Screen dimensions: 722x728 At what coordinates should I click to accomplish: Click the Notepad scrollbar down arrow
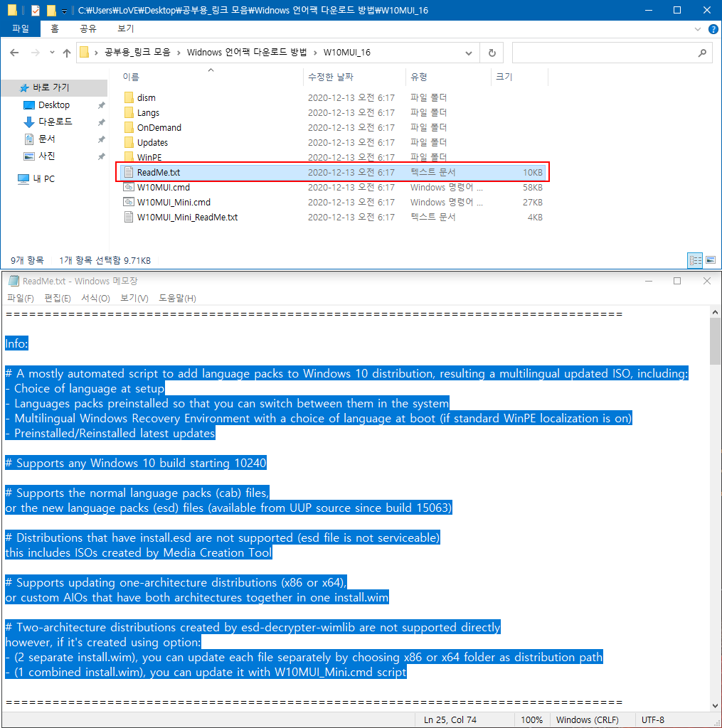715,706
